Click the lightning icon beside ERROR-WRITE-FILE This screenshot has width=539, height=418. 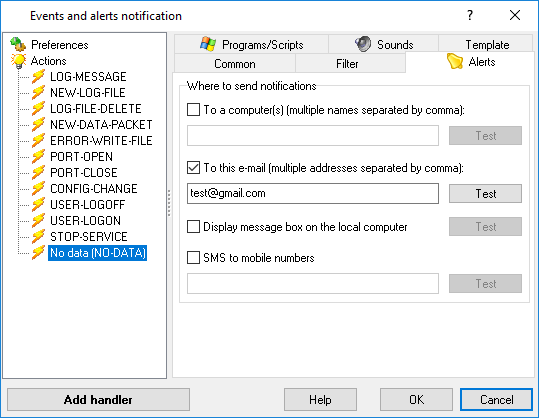[x=38, y=141]
